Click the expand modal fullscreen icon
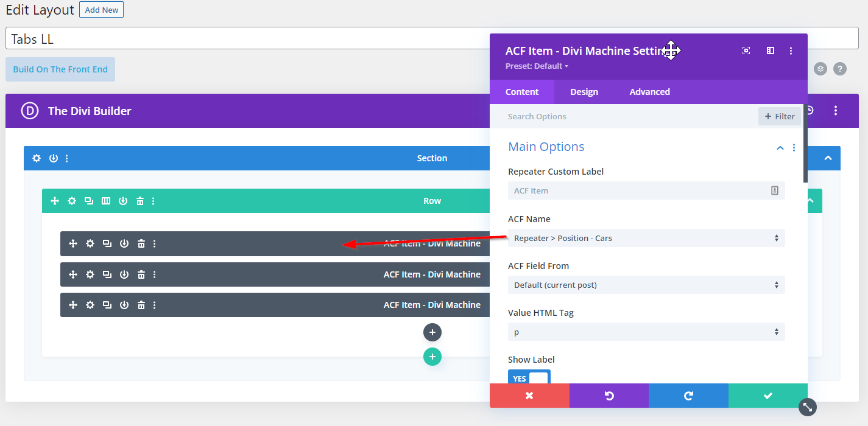This screenshot has width=868, height=426. (x=746, y=51)
